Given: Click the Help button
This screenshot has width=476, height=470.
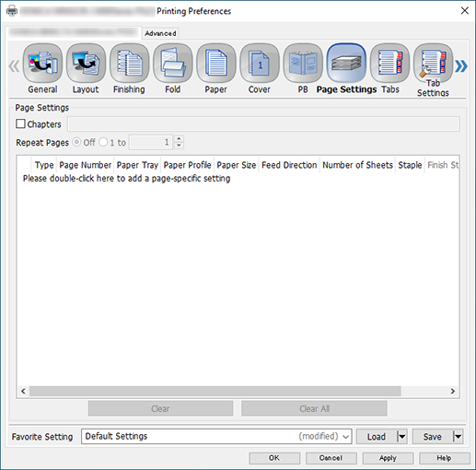Looking at the screenshot, I should (445, 458).
